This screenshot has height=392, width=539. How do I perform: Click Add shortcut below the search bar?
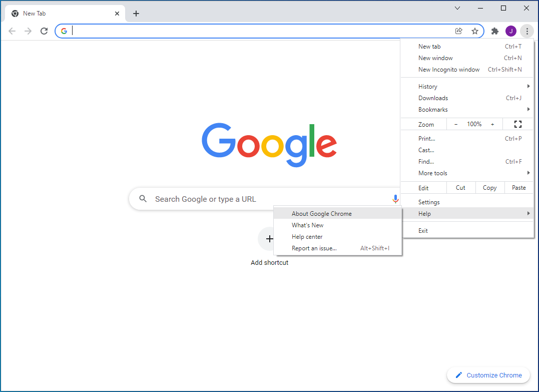click(269, 262)
